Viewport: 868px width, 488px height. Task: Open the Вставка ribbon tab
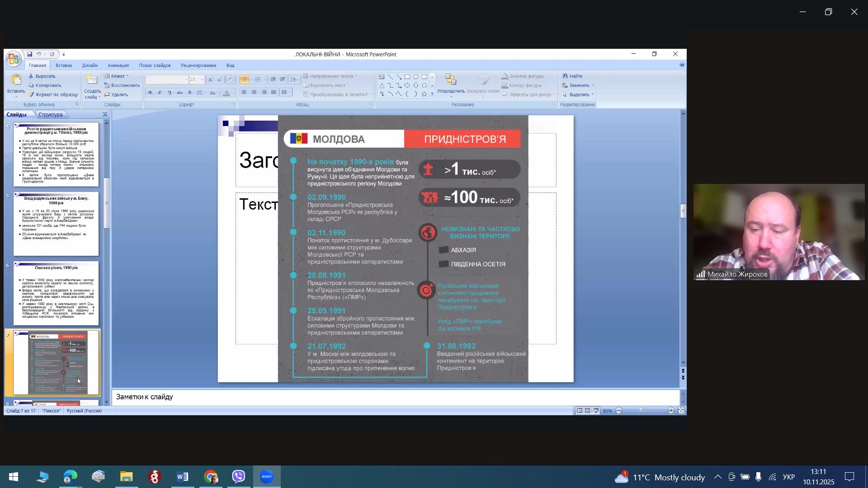[x=64, y=66]
